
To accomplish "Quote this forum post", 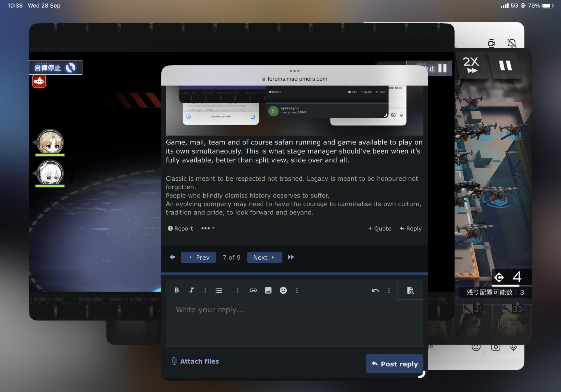I will [x=380, y=228].
